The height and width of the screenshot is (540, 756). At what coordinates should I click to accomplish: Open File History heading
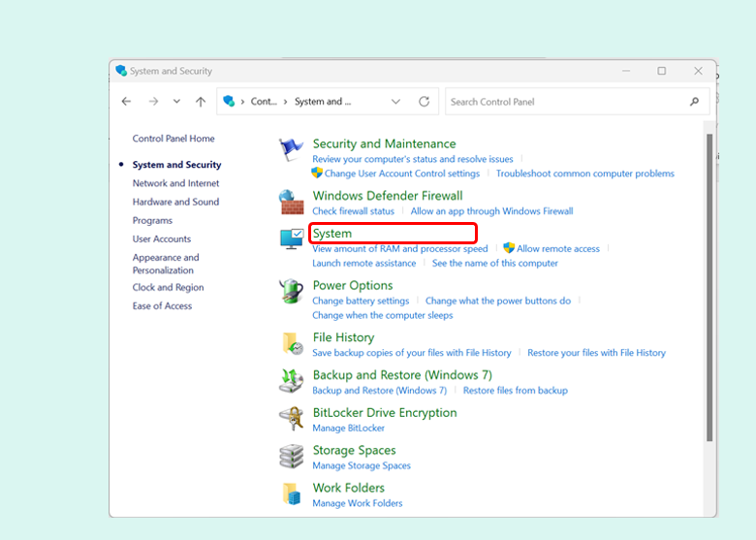[343, 337]
